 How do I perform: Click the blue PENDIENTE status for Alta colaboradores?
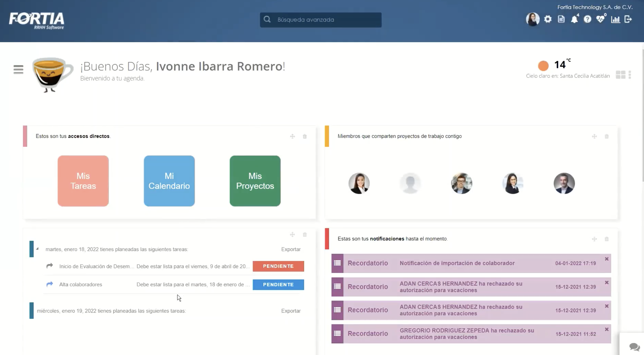(x=278, y=284)
